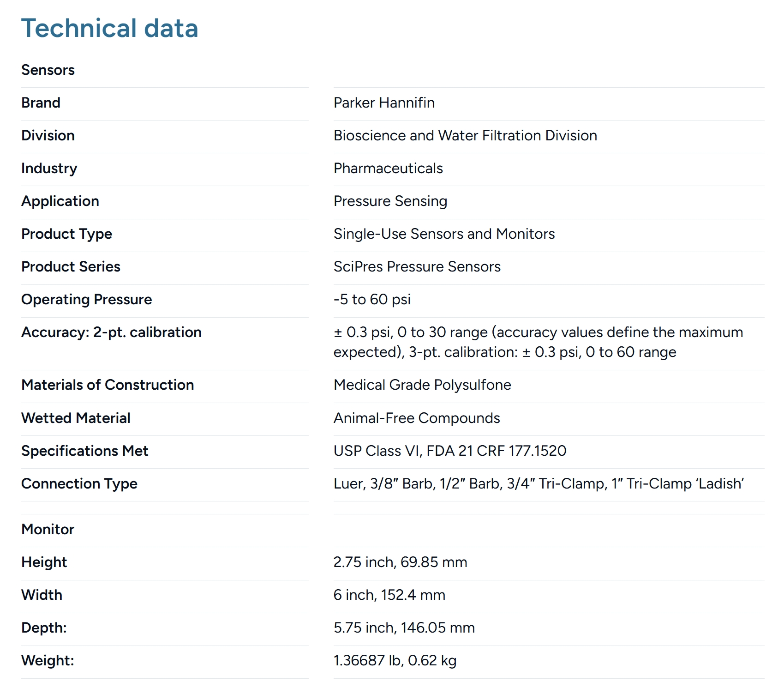Click the Medical Grade Polysulfone value
This screenshot has width=784, height=694.
pos(422,385)
